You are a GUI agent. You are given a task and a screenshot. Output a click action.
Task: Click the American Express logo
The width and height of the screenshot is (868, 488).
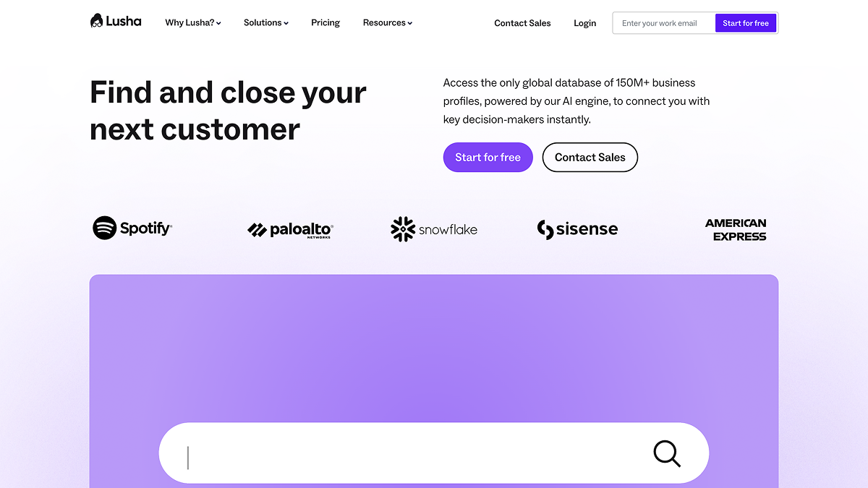(736, 229)
